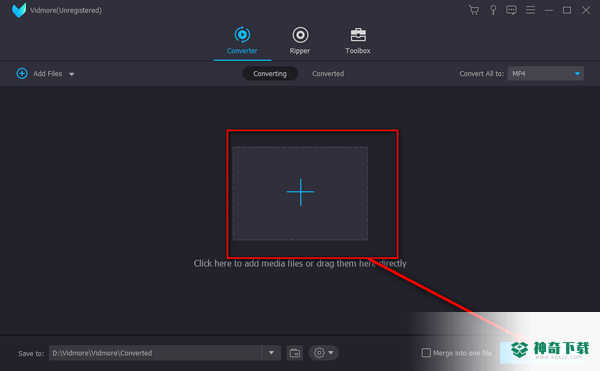Click the Vidmore logo icon
Viewport: 600px width, 371px height.
click(19, 10)
